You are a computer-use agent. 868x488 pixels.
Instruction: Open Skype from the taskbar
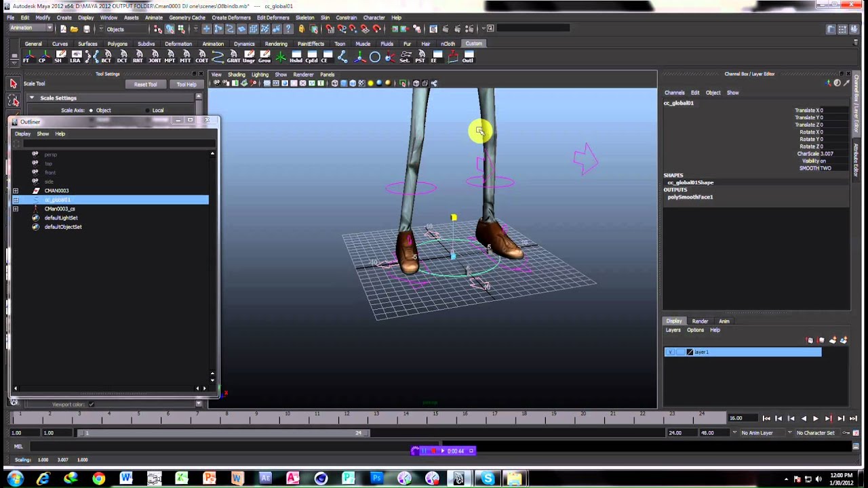[488, 479]
